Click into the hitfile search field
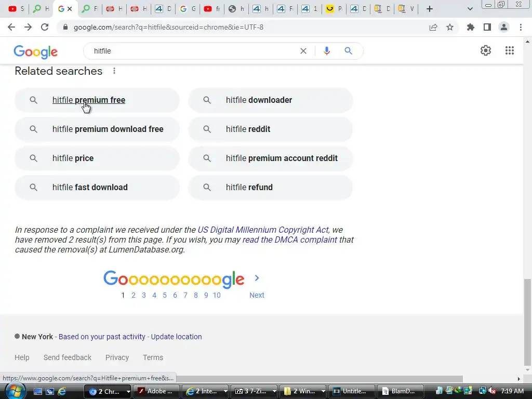 pyautogui.click(x=193, y=51)
